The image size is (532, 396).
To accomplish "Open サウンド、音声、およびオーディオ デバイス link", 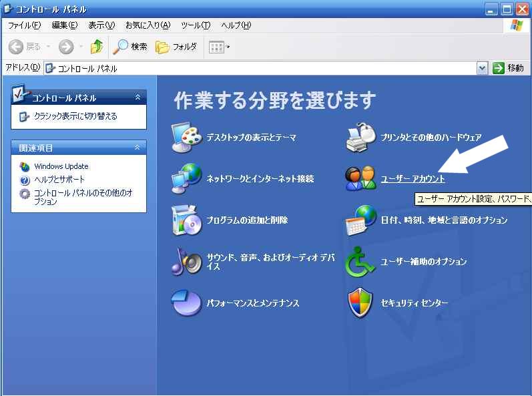I will (x=271, y=262).
